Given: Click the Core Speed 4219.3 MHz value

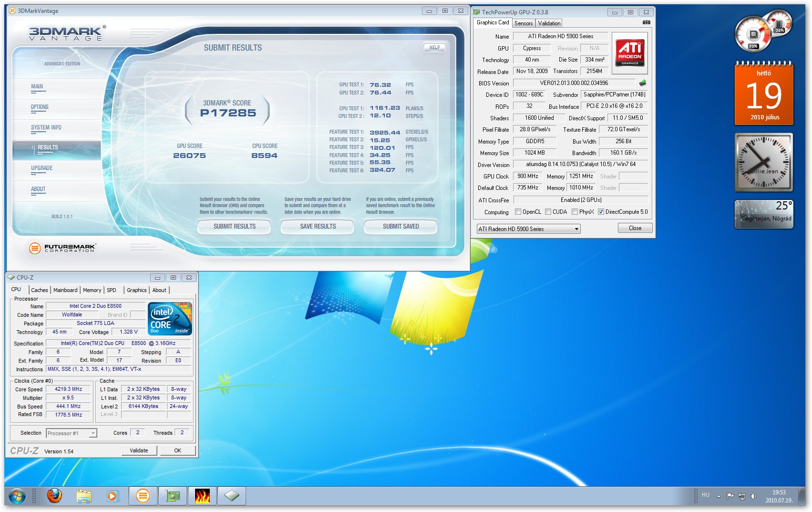Looking at the screenshot, I should pos(68,389).
